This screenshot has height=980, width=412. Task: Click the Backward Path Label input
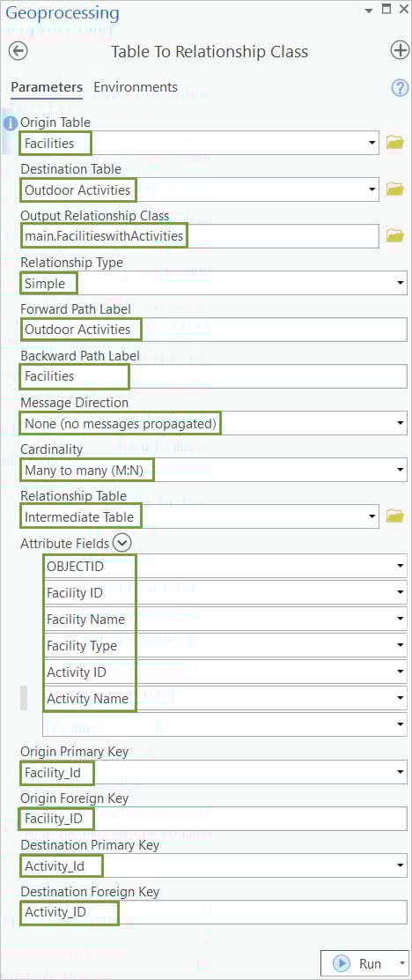point(214,376)
